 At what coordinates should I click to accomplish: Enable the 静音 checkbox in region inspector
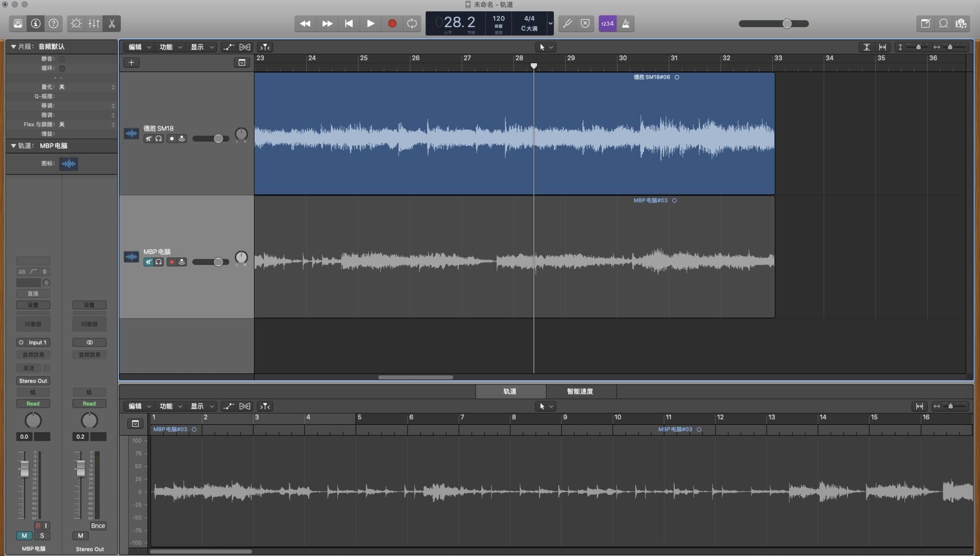pos(62,59)
